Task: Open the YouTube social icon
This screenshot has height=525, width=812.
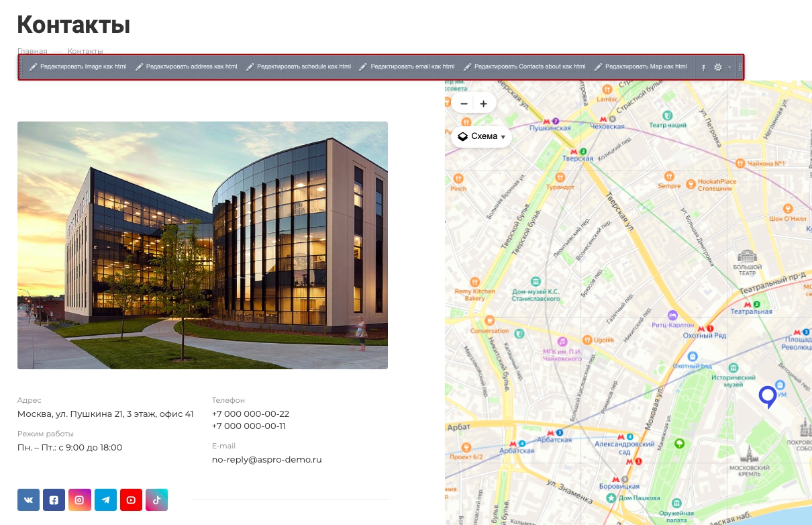Action: tap(131, 499)
